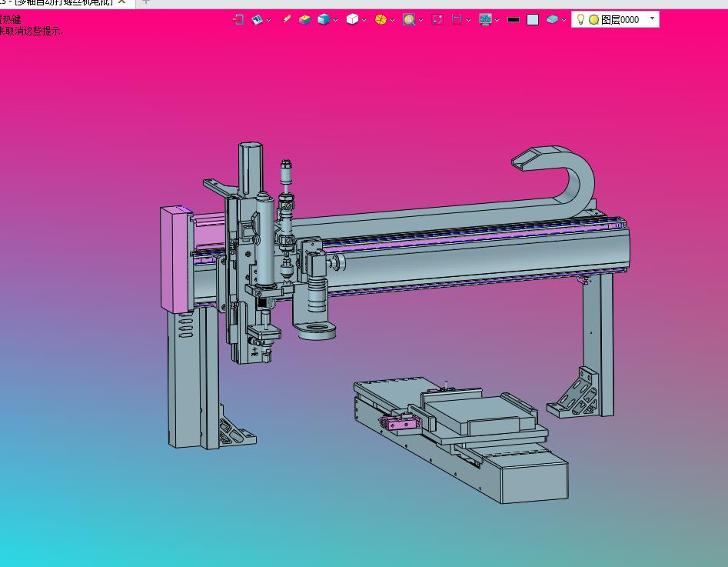
Task: Click the light blue fill color swatch
Action: [x=533, y=19]
